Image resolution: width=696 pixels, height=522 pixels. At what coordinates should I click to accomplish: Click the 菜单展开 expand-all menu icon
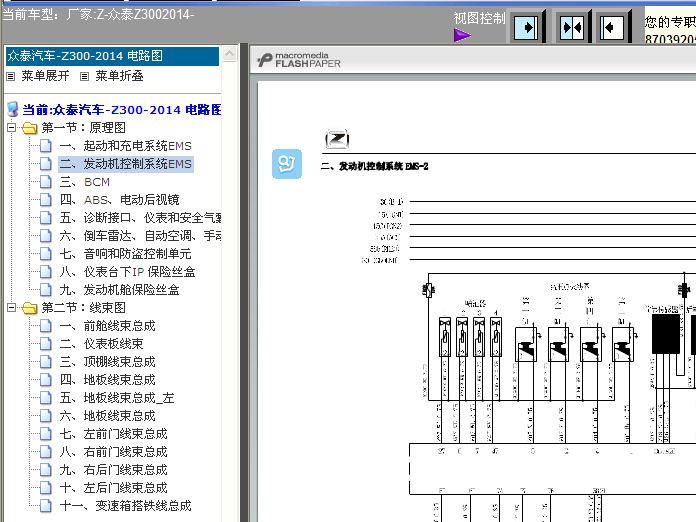tap(11, 76)
